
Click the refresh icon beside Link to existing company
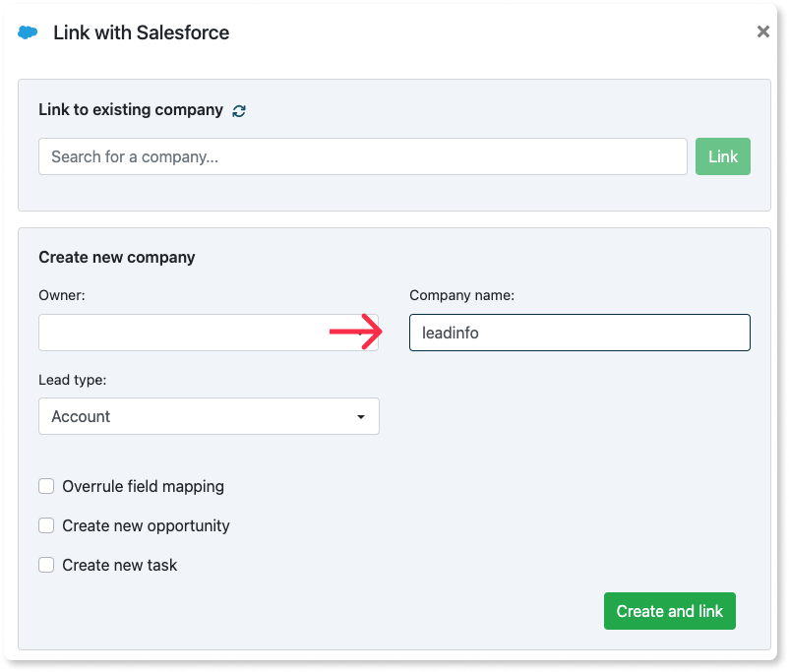tap(239, 111)
